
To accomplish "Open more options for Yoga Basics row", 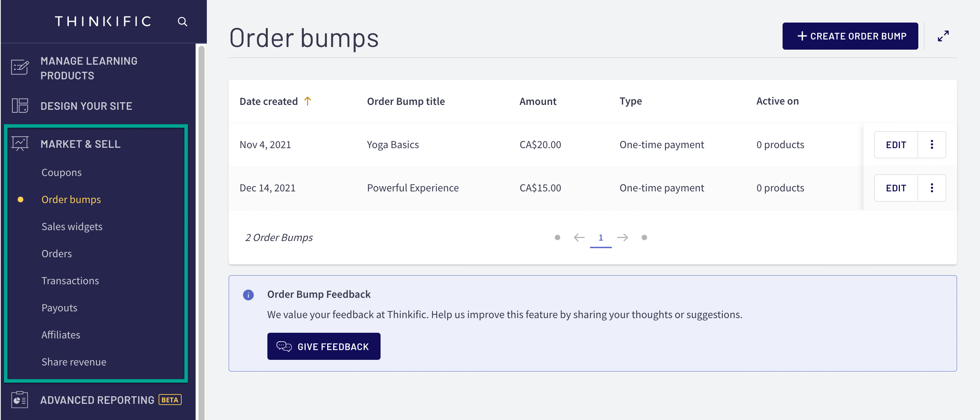I will click(932, 144).
